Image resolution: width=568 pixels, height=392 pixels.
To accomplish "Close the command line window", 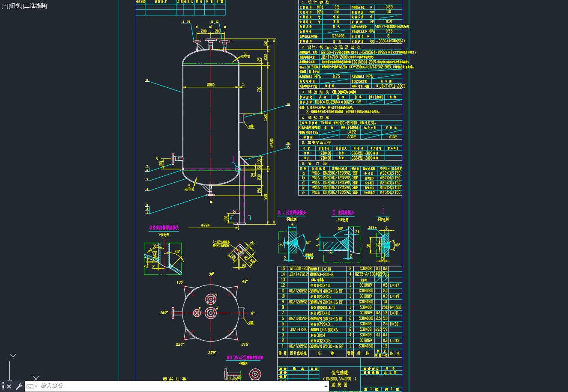I will coord(9,386).
